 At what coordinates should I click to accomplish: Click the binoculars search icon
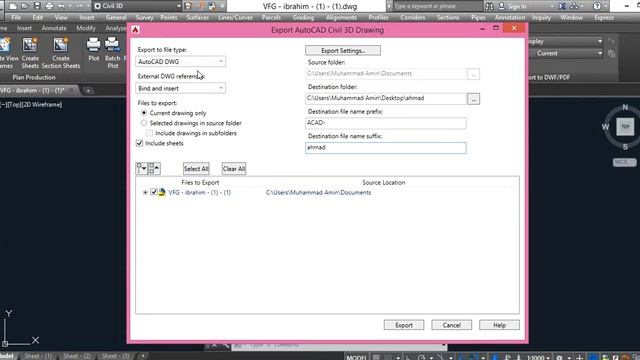coord(489,6)
